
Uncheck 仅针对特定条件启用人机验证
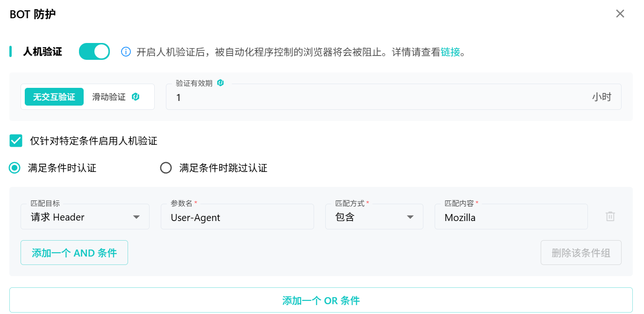(15, 140)
